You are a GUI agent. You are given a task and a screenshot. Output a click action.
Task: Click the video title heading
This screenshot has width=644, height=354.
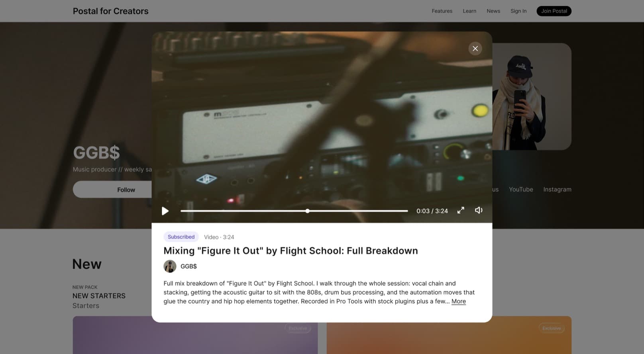click(x=291, y=251)
